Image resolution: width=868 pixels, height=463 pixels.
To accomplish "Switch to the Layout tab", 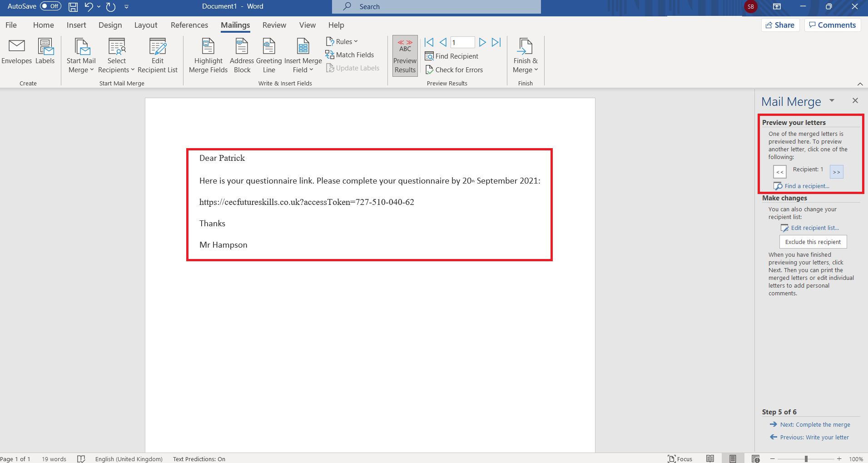I will [146, 25].
